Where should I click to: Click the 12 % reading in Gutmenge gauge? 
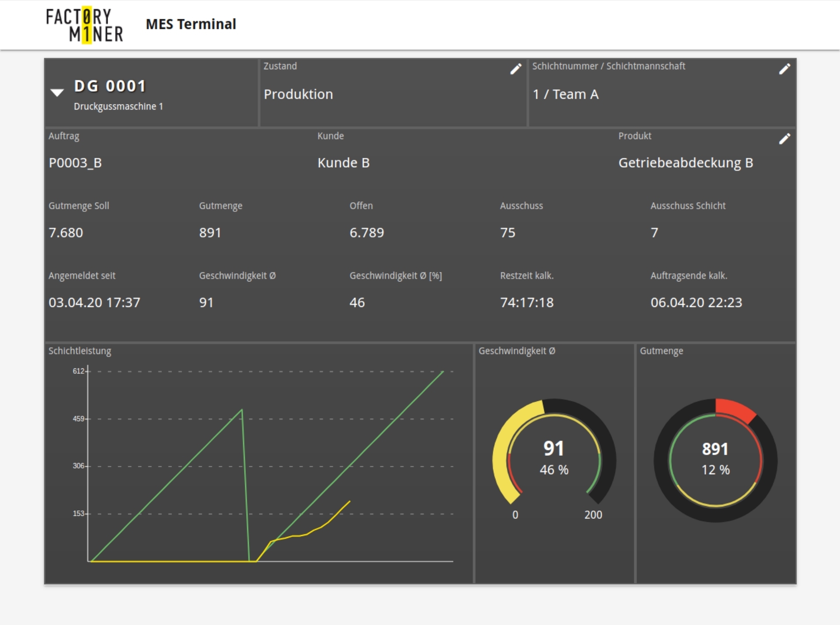716,470
